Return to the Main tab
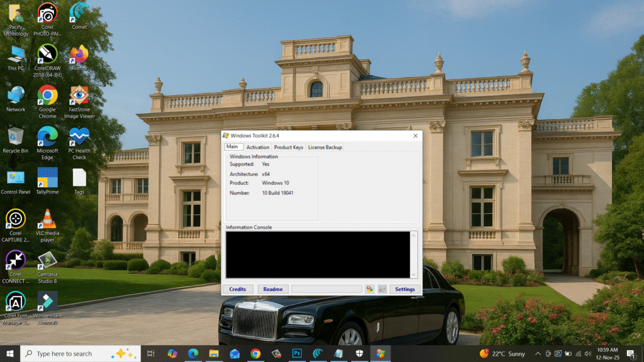 tap(233, 146)
